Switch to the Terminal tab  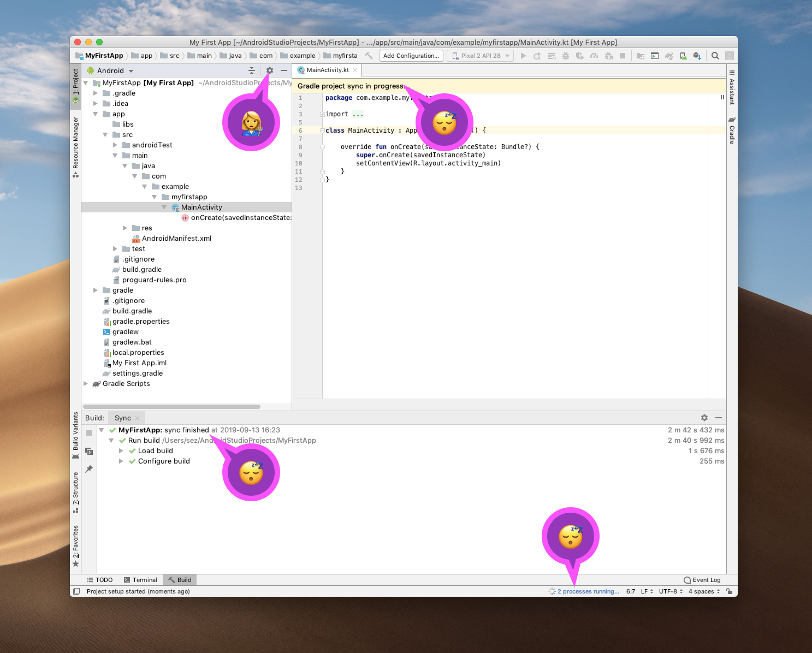140,580
